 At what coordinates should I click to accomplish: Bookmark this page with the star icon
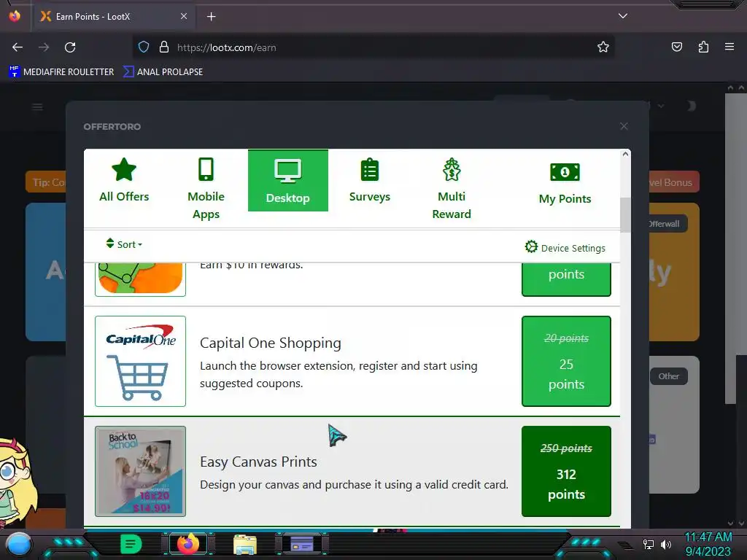coord(603,47)
